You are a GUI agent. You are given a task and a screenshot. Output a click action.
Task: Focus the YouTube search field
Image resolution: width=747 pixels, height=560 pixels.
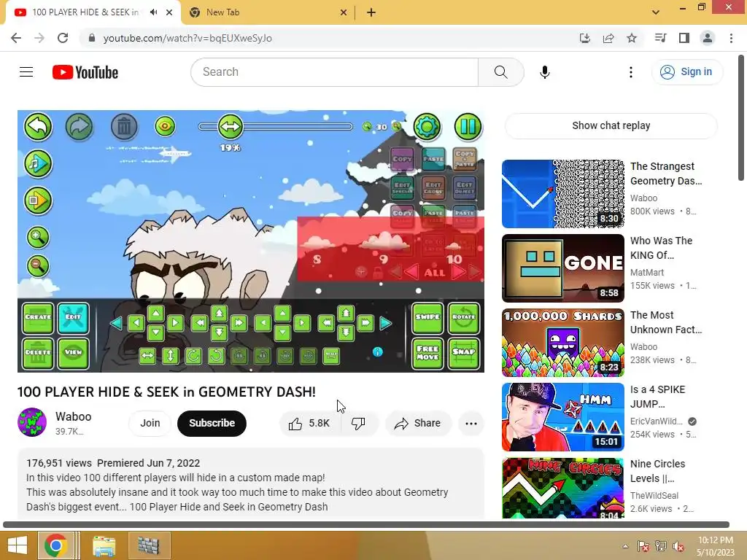(335, 72)
